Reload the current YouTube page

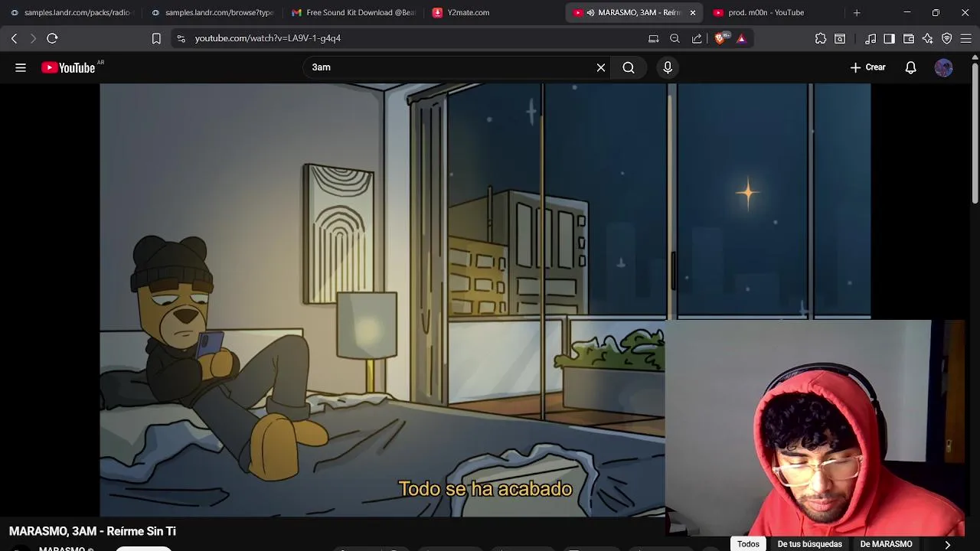[x=52, y=38]
